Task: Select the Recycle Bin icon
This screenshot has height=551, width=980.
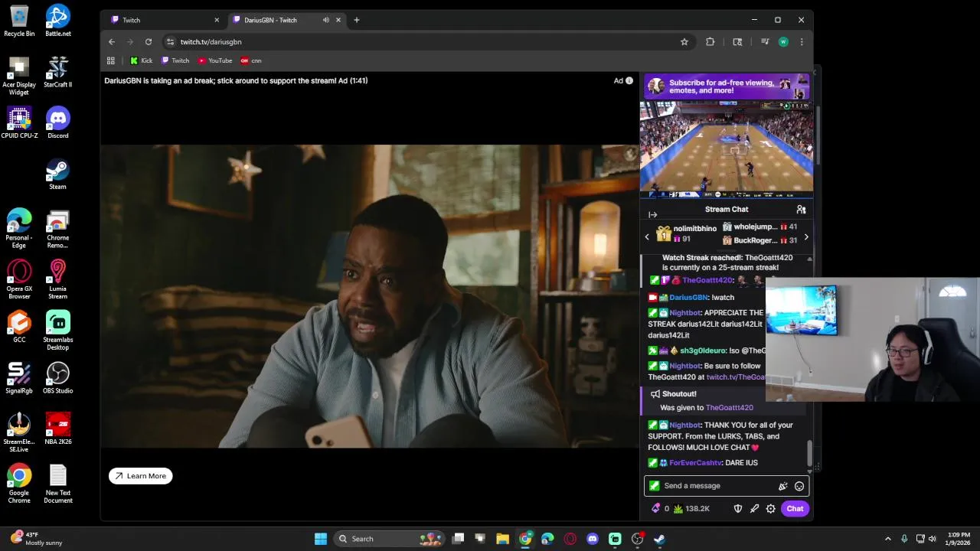Action: coord(19,21)
